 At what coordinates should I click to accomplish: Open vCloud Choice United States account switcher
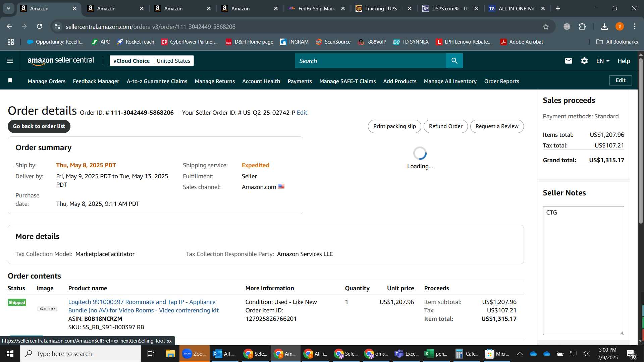coord(152,61)
